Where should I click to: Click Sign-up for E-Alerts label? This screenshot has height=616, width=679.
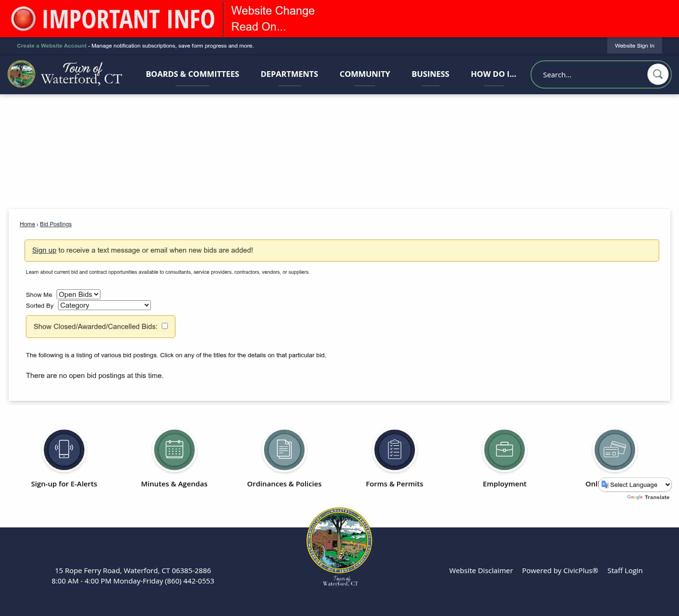64,484
